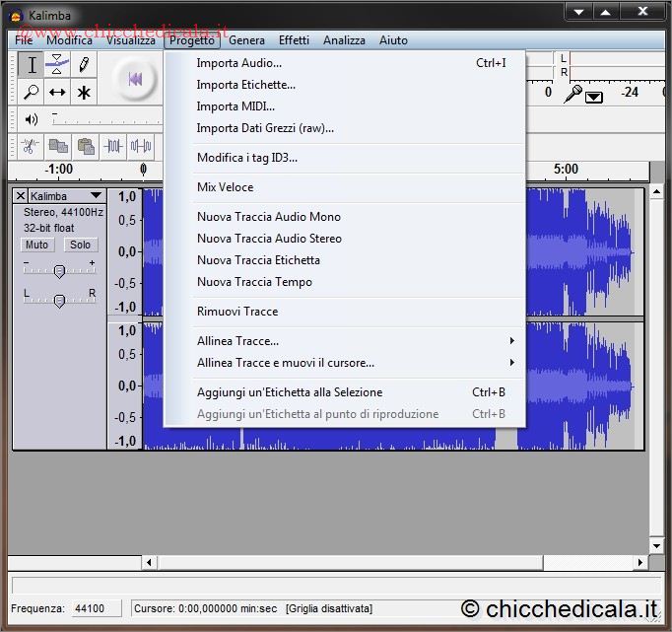The image size is (672, 632).
Task: Select the Selection (I-beam) tool
Action: tap(32, 65)
